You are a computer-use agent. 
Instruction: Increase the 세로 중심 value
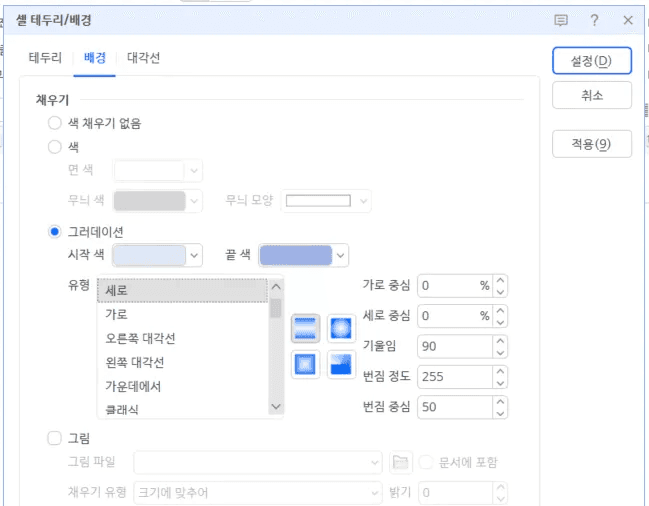[500, 311]
